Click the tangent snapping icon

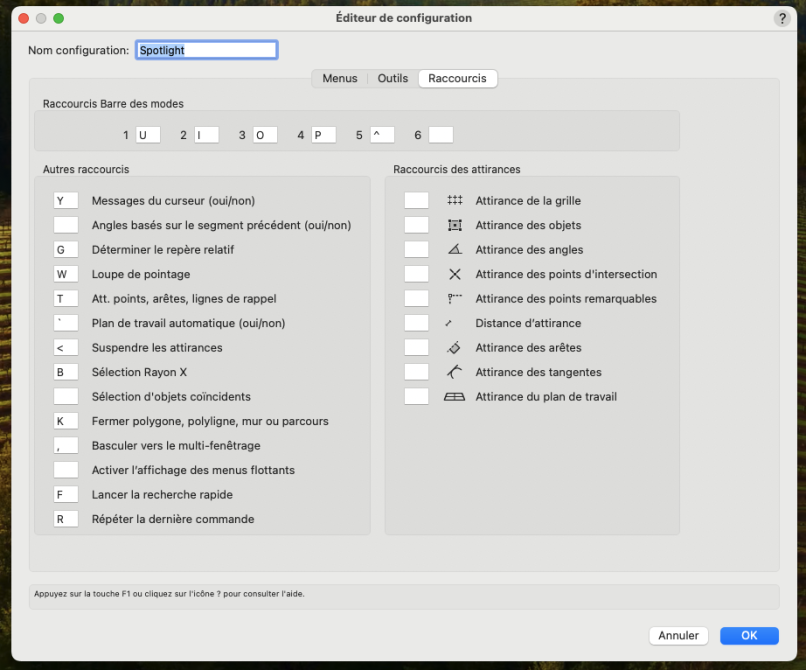[x=454, y=372]
